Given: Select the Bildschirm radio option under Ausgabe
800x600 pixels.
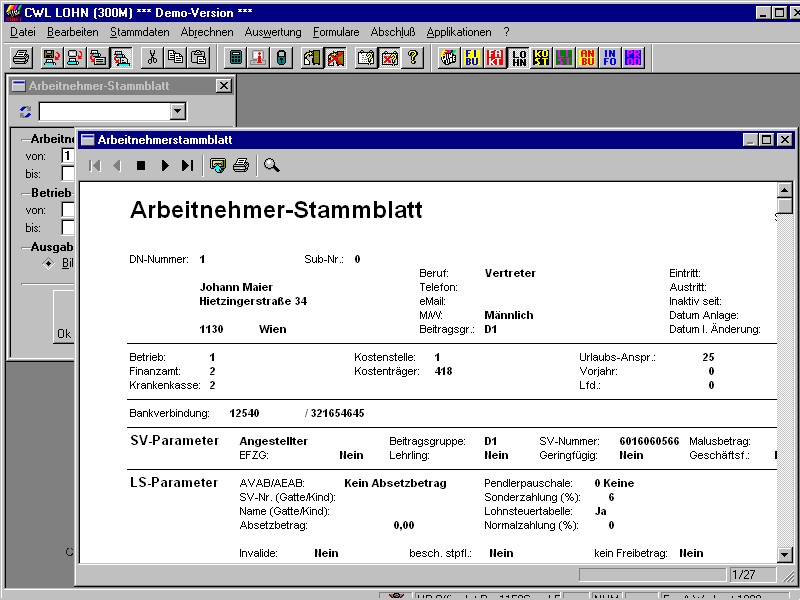Looking at the screenshot, I should coord(48,263).
